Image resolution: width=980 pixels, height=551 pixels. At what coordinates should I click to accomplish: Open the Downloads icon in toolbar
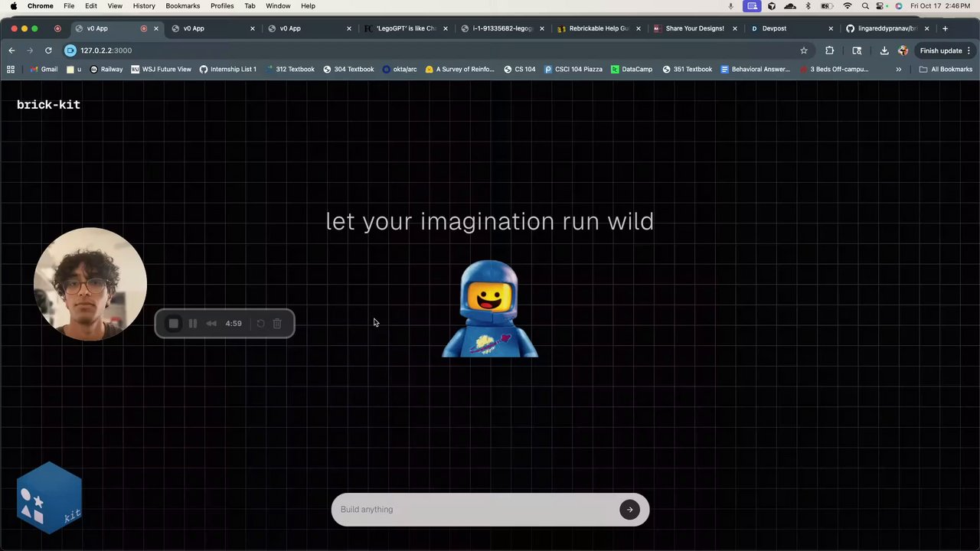point(884,51)
